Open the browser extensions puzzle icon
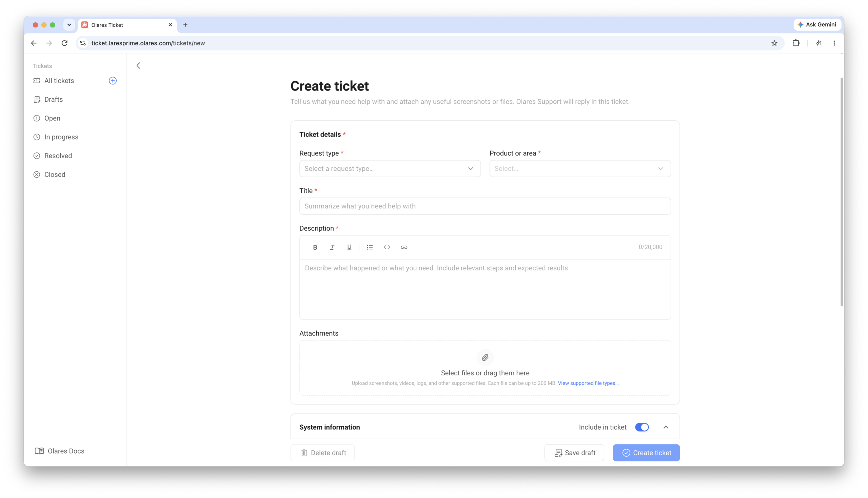The width and height of the screenshot is (868, 498). click(796, 43)
